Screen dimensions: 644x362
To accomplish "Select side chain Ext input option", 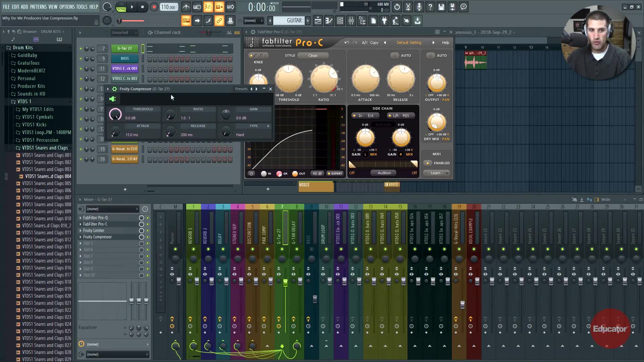I will point(370,116).
